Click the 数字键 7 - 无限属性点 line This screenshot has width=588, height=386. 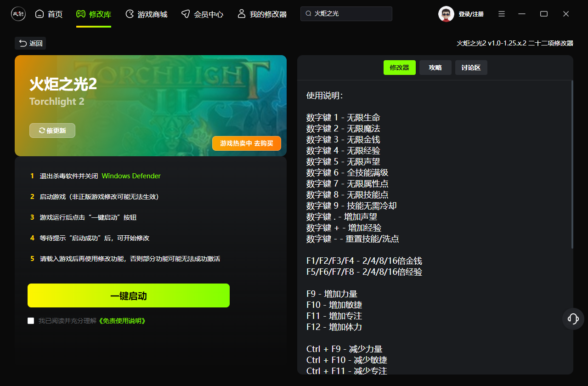coord(347,184)
